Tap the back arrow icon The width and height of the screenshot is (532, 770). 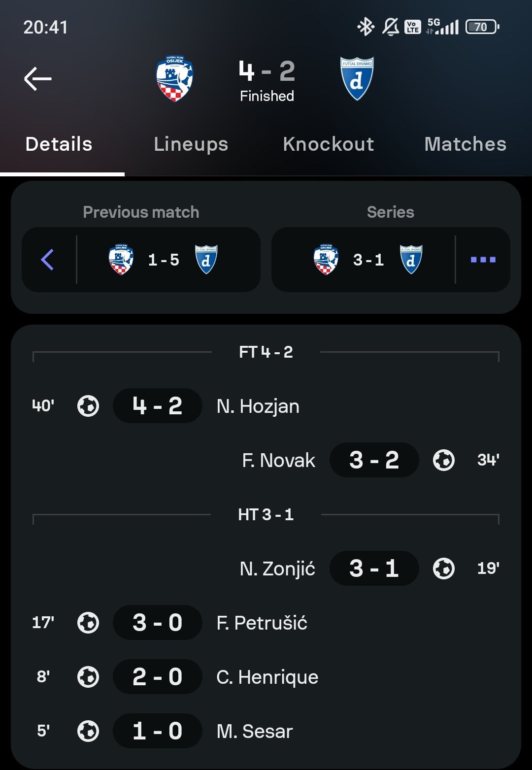click(38, 79)
